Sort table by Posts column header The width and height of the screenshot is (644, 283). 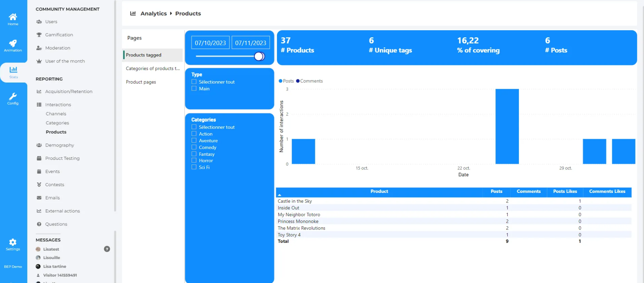[496, 191]
